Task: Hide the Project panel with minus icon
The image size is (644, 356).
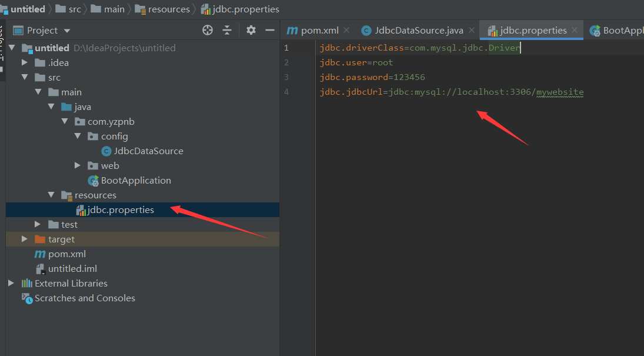Action: tap(270, 30)
